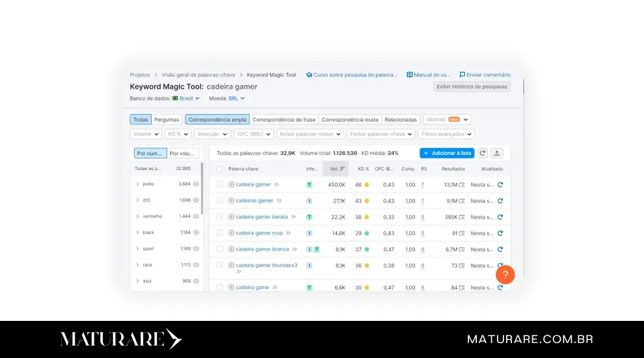
Task: Click the plus icon next to 'cadeira gamer rosa'
Action: coord(231,233)
